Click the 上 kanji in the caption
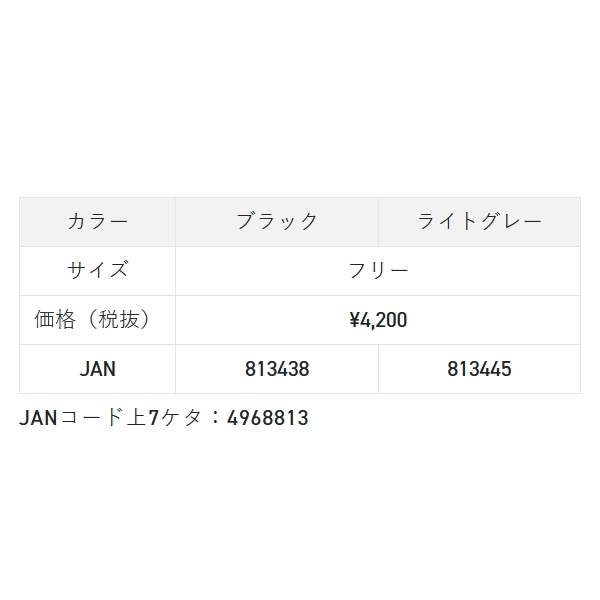 tap(133, 418)
